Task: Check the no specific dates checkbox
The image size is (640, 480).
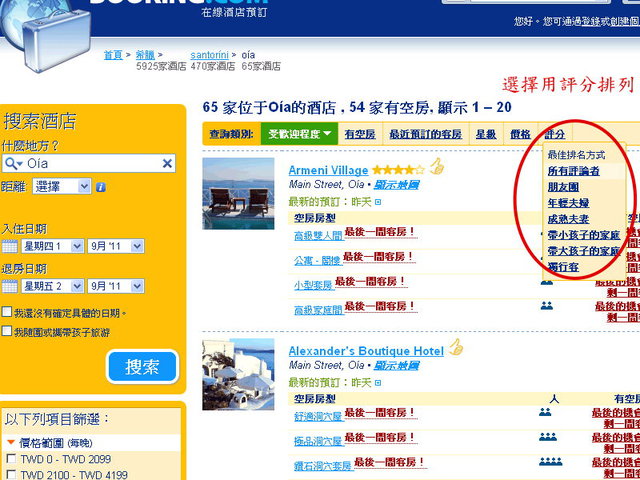Action: coord(8,312)
